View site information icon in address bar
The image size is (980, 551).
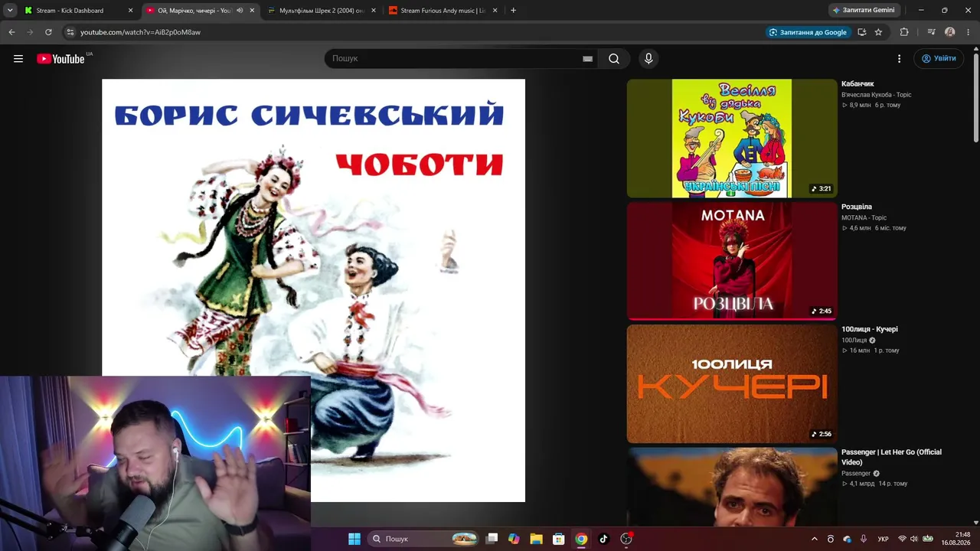tap(70, 32)
